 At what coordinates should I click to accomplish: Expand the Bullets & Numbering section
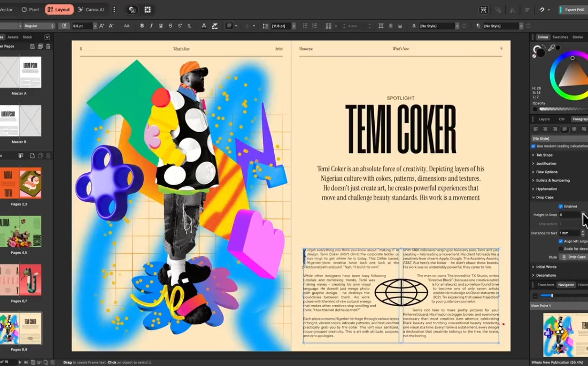coord(552,180)
